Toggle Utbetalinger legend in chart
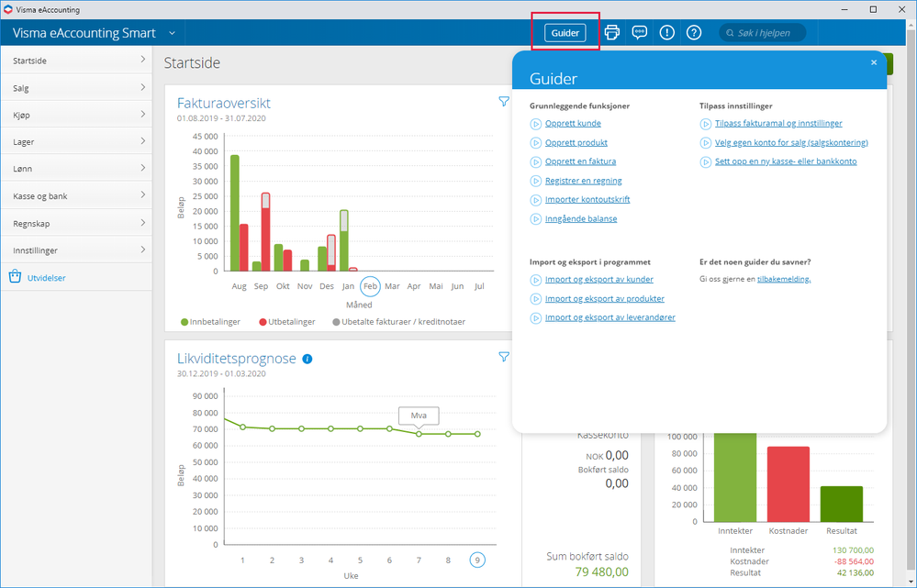The width and height of the screenshot is (917, 588). tap(287, 322)
